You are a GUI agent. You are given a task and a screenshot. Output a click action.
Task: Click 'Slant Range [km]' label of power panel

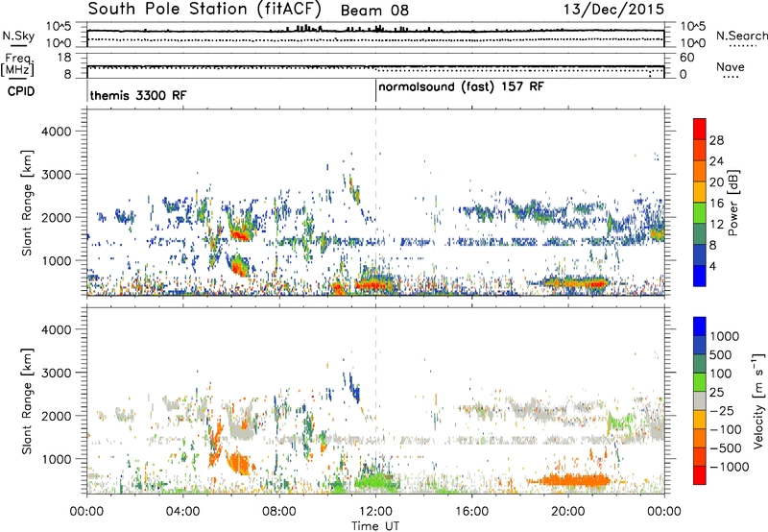(x=27, y=203)
